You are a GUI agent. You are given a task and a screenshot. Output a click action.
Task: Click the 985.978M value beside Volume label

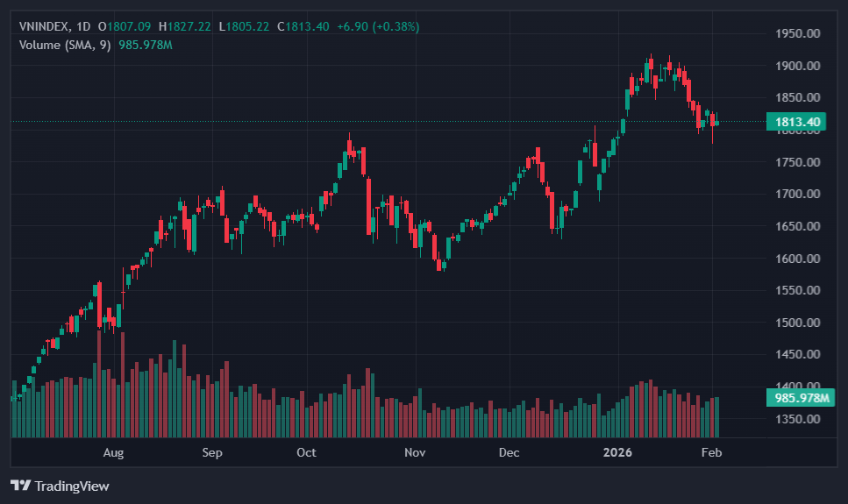click(x=145, y=45)
